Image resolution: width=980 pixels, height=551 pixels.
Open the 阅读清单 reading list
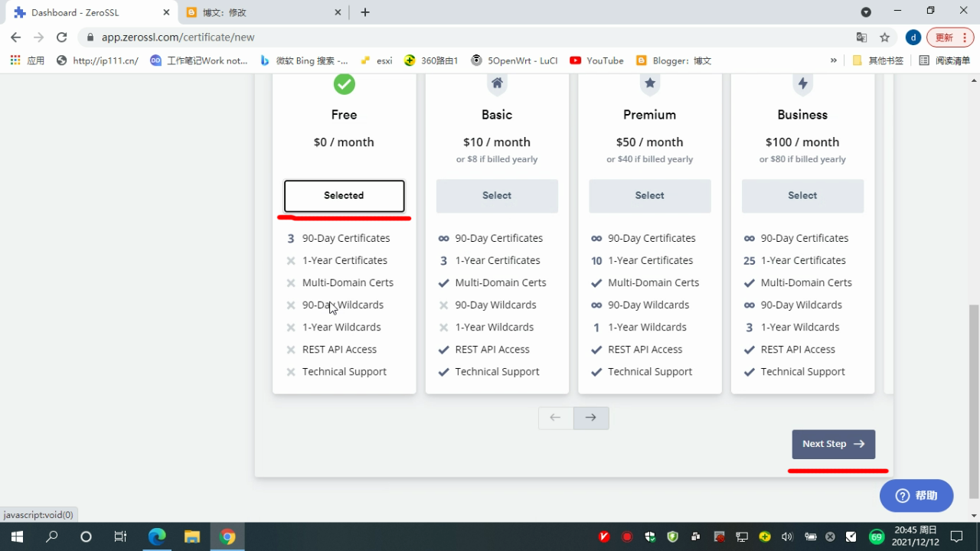[945, 60]
